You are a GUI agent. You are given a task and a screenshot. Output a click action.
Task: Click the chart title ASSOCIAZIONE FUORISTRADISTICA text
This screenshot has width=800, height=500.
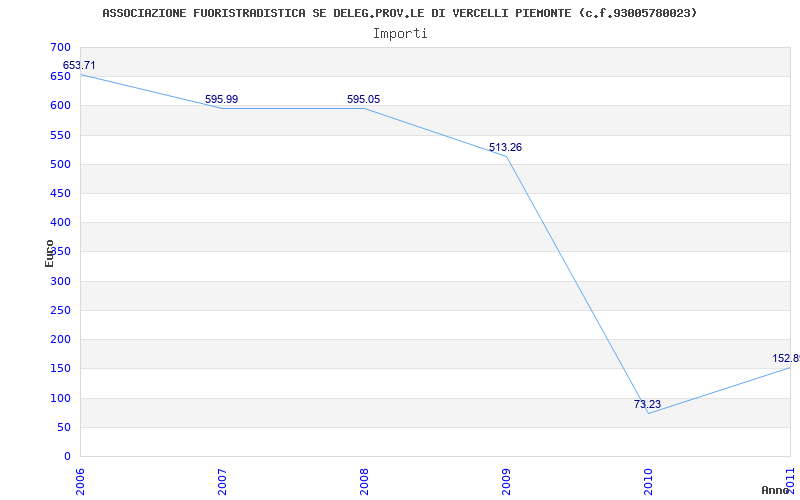point(399,13)
